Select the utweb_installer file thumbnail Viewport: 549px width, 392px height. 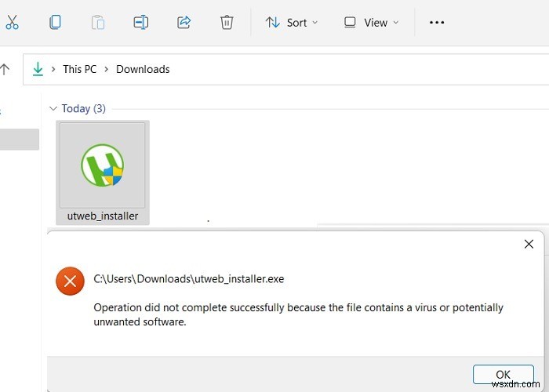(102, 165)
